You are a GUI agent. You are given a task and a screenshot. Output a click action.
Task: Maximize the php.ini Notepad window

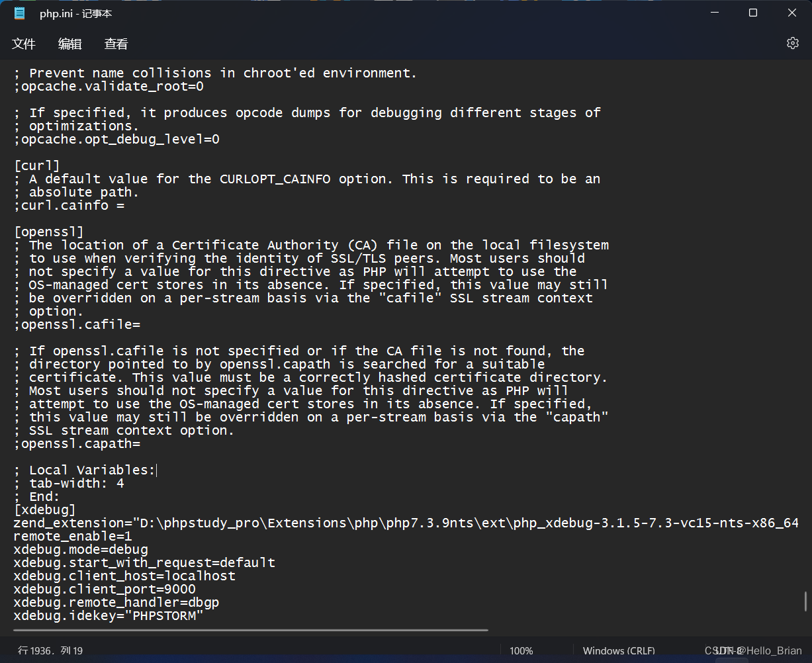tap(753, 13)
